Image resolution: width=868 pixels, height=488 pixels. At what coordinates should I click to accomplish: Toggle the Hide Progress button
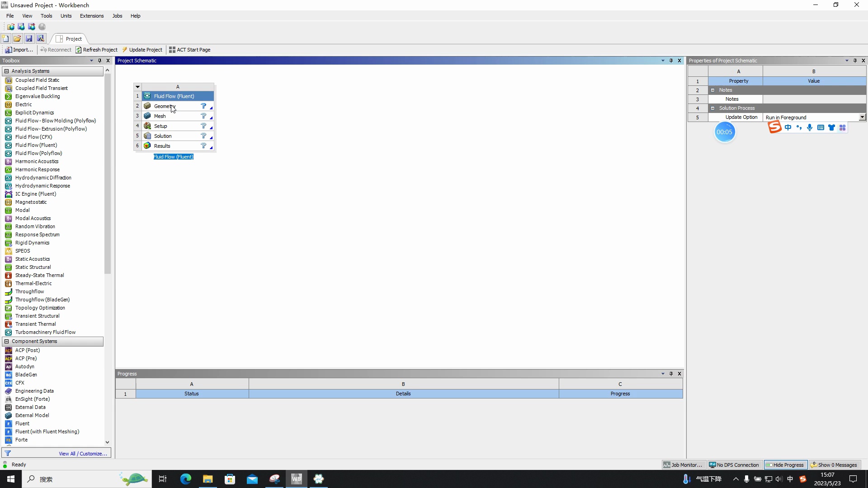(x=785, y=465)
